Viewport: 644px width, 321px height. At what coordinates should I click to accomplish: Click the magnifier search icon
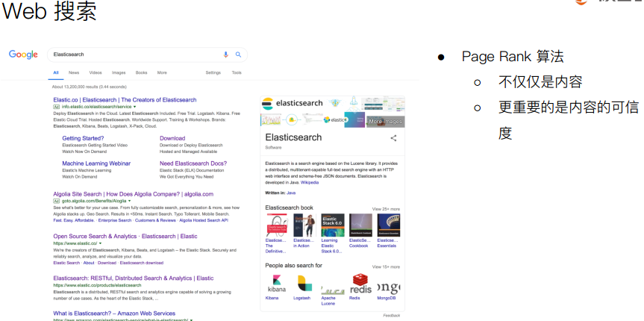(x=238, y=54)
